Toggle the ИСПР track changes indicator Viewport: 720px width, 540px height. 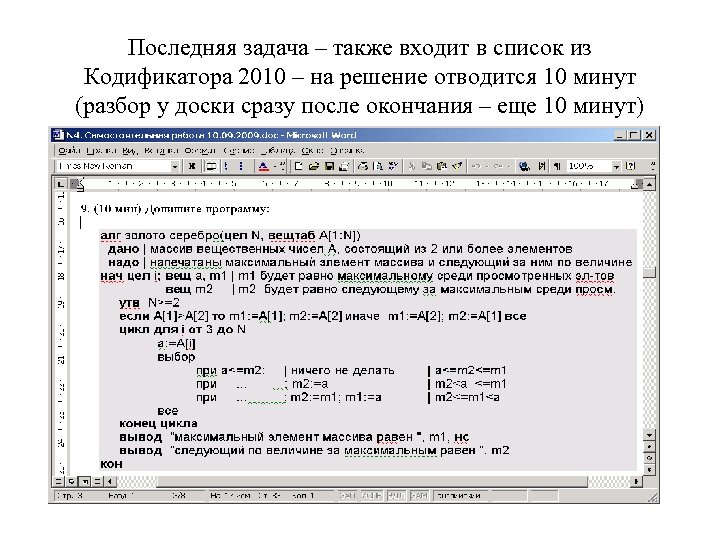[371, 496]
